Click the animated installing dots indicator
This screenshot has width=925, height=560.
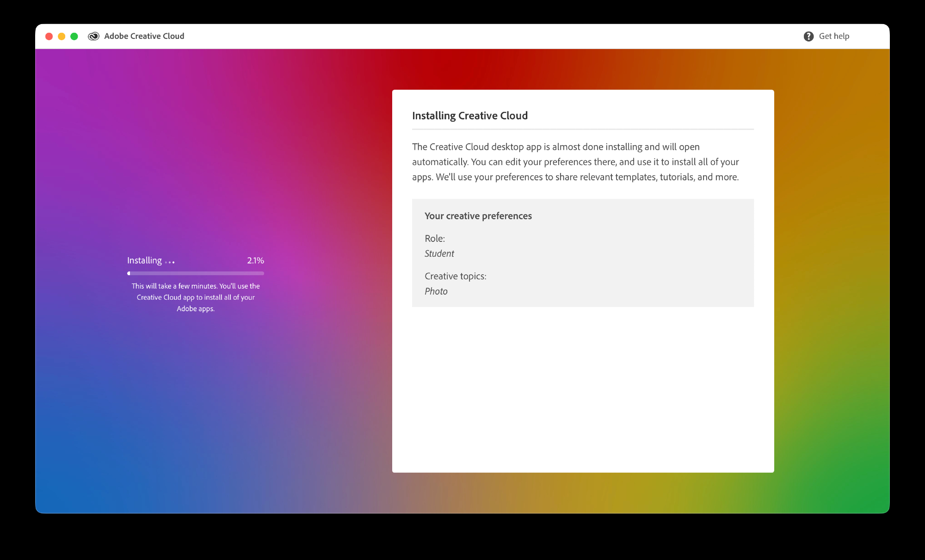(170, 262)
